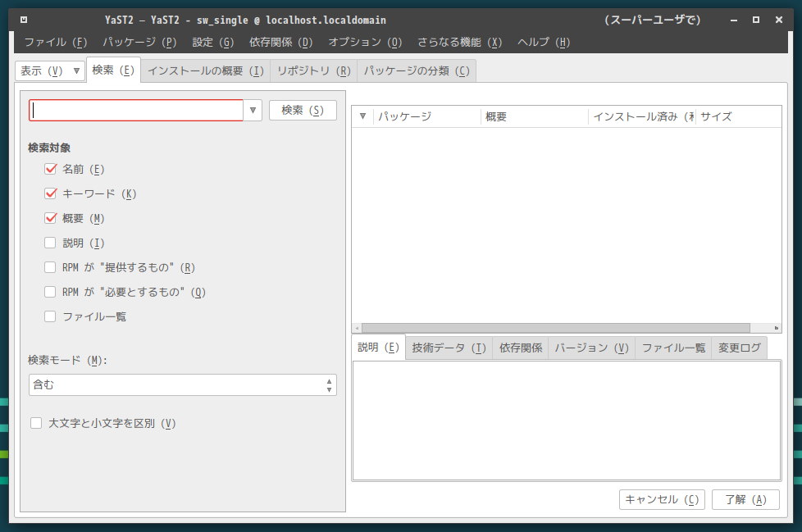Switch to パッケージの分類 (C) tab
The width and height of the screenshot is (802, 532).
tap(417, 71)
